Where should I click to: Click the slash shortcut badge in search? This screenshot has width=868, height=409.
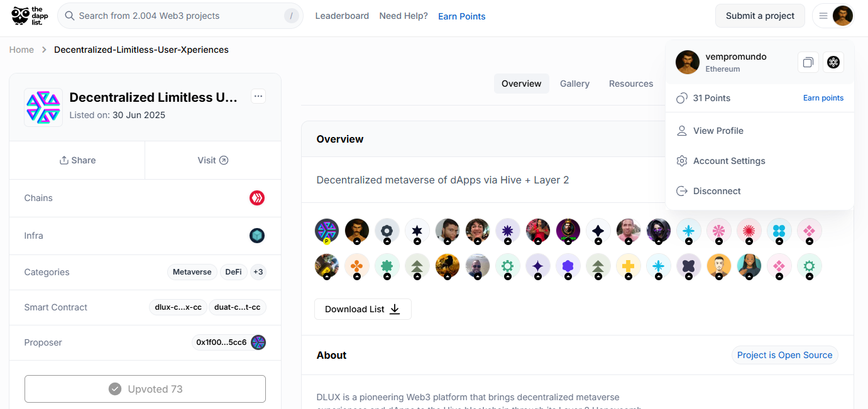click(292, 16)
